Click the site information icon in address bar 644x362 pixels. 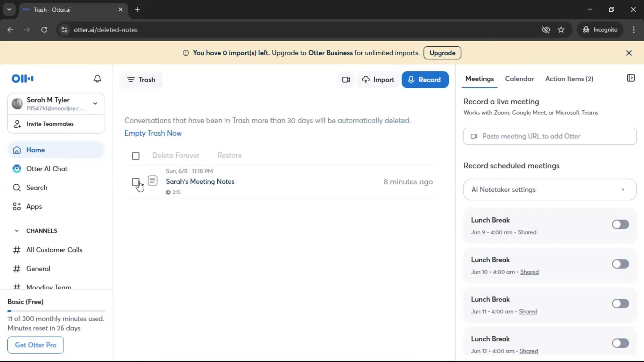[64, 29]
